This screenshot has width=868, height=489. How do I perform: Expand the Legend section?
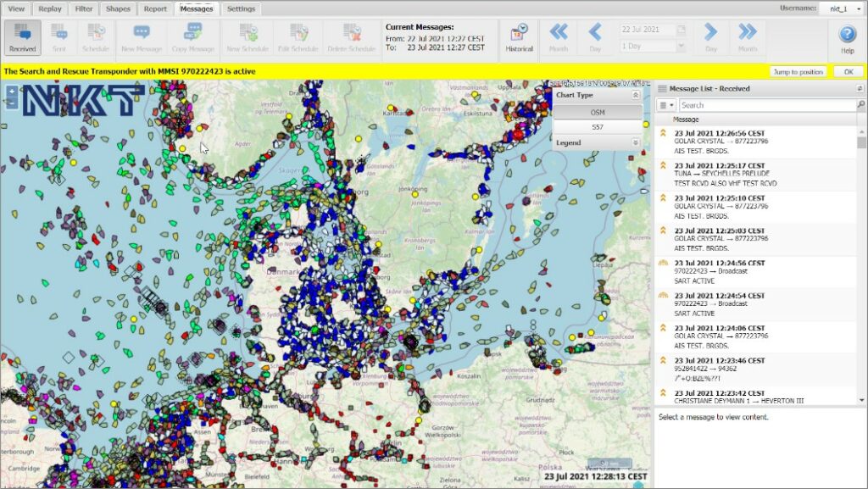click(x=636, y=142)
